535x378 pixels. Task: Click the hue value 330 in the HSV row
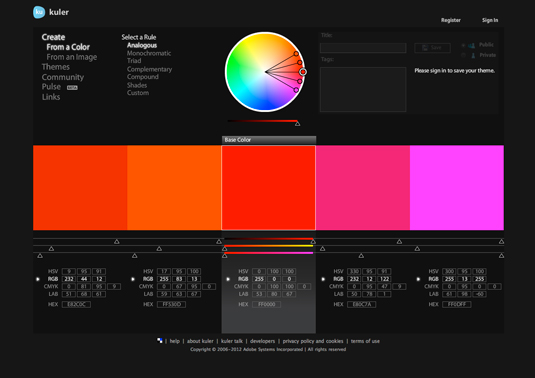click(x=354, y=272)
